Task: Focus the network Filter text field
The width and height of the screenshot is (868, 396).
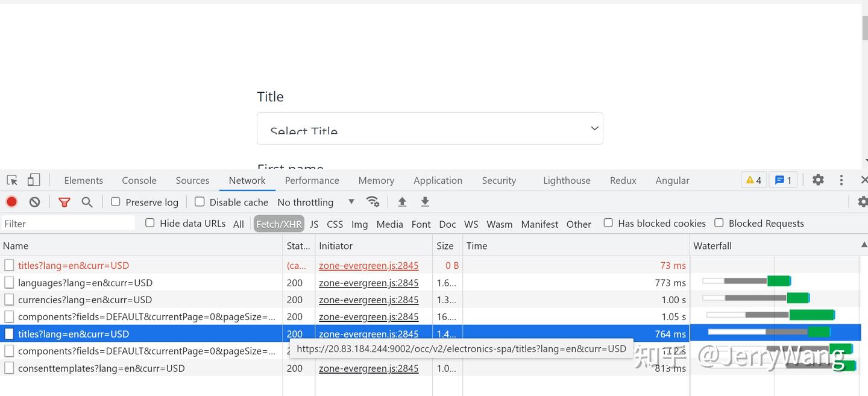Action: [68, 223]
